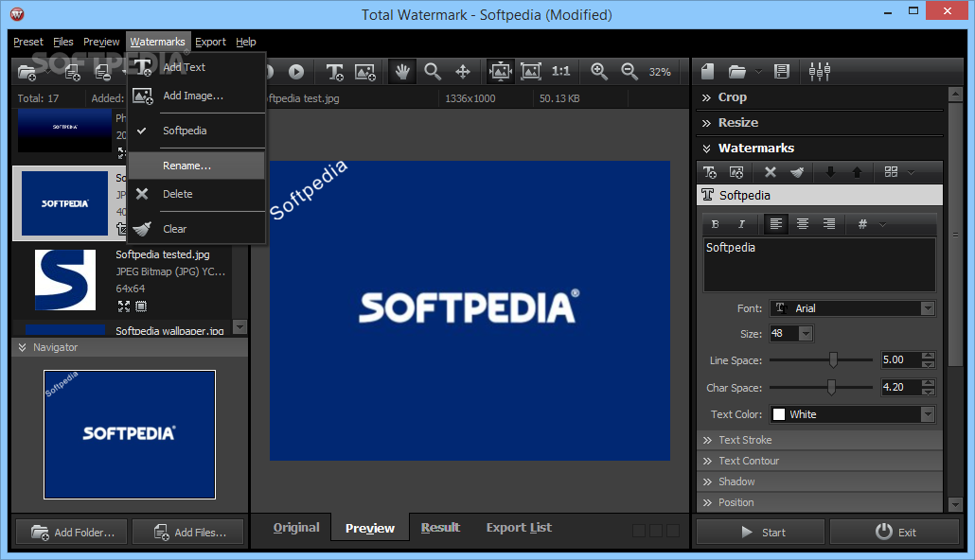Image resolution: width=975 pixels, height=560 pixels.
Task: Click the delete watermark X icon in Watermarks panel
Action: coord(770,172)
